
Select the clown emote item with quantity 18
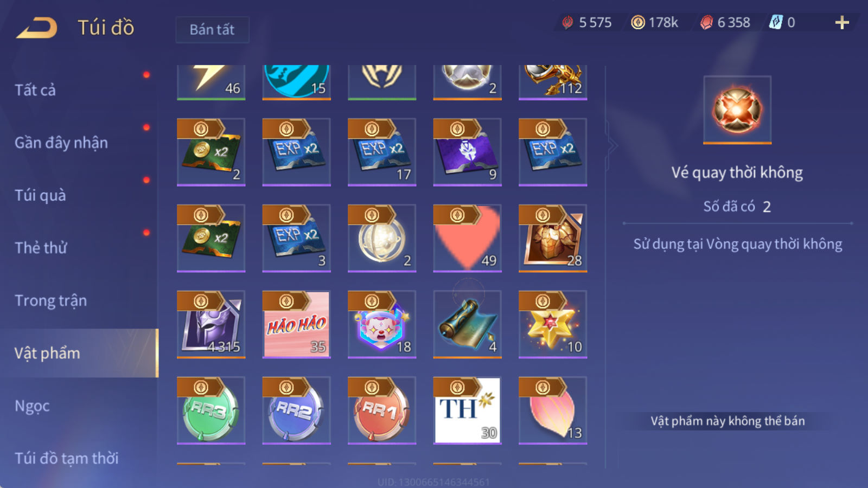pos(382,324)
